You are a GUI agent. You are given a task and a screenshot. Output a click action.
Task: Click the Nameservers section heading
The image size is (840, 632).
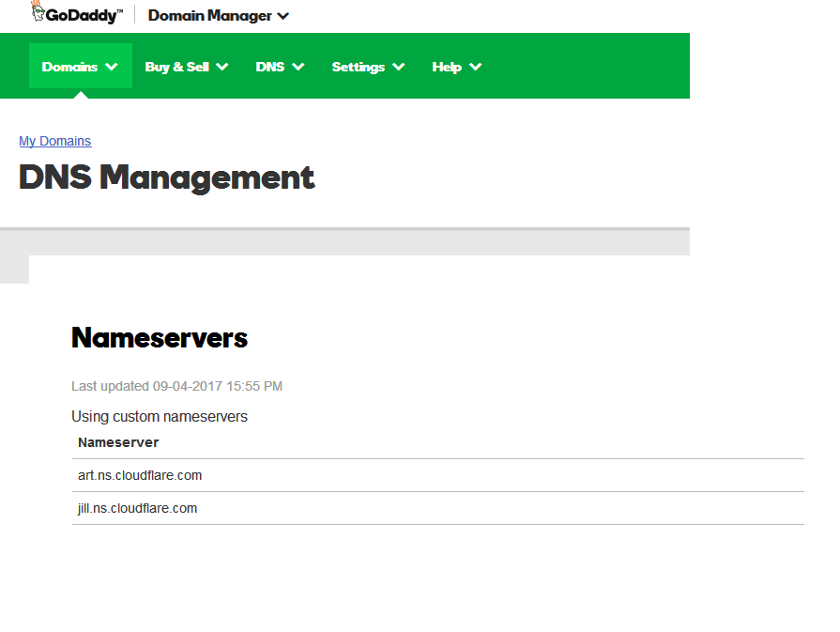(160, 338)
